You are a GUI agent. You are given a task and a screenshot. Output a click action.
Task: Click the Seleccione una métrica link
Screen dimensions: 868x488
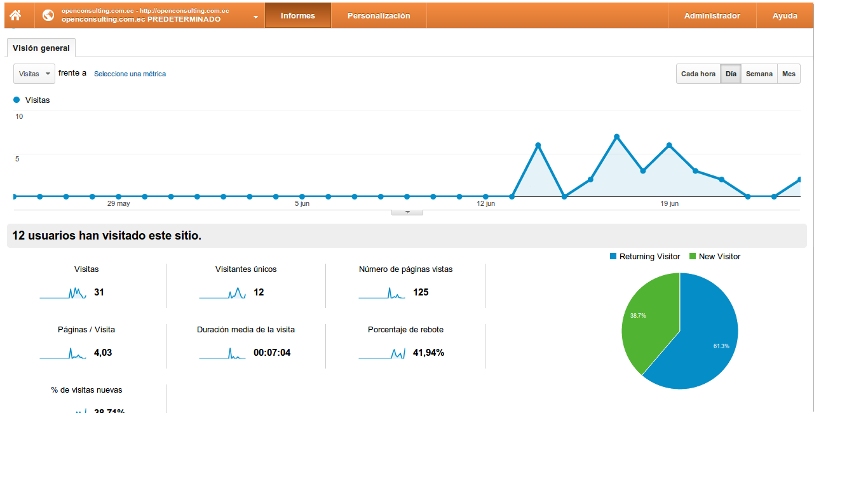130,74
